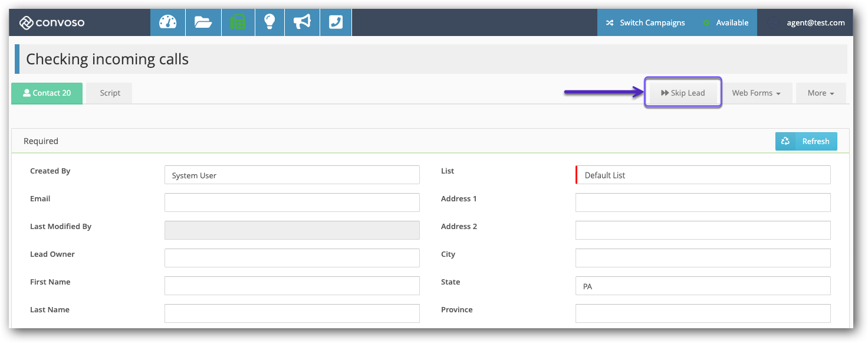The height and width of the screenshot is (343, 868).
Task: Open the dashboard gauge icon
Action: 167,22
